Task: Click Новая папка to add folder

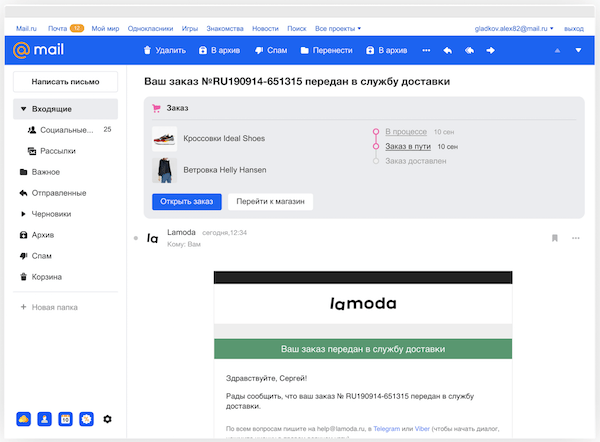Action: [x=49, y=307]
